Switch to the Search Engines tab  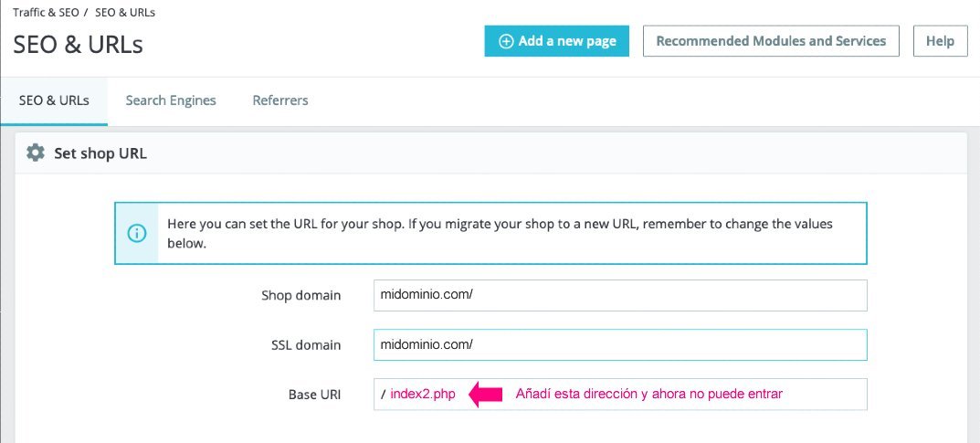(171, 100)
